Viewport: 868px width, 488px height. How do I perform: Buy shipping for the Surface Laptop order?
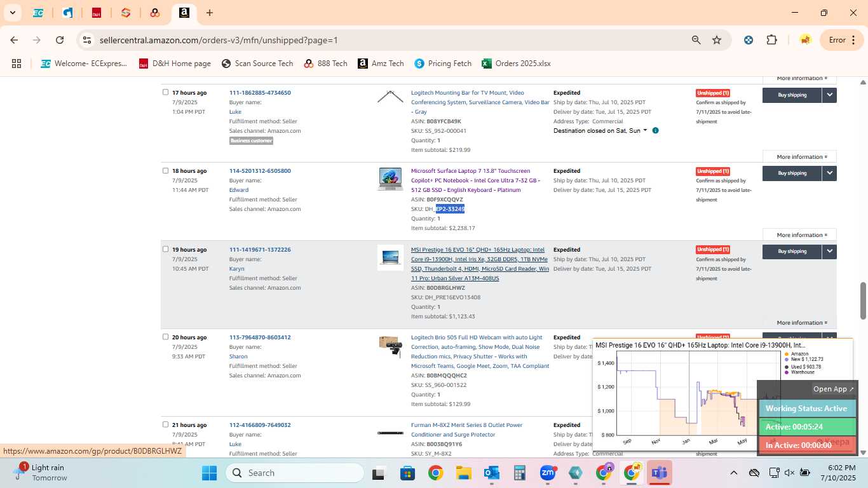792,173
